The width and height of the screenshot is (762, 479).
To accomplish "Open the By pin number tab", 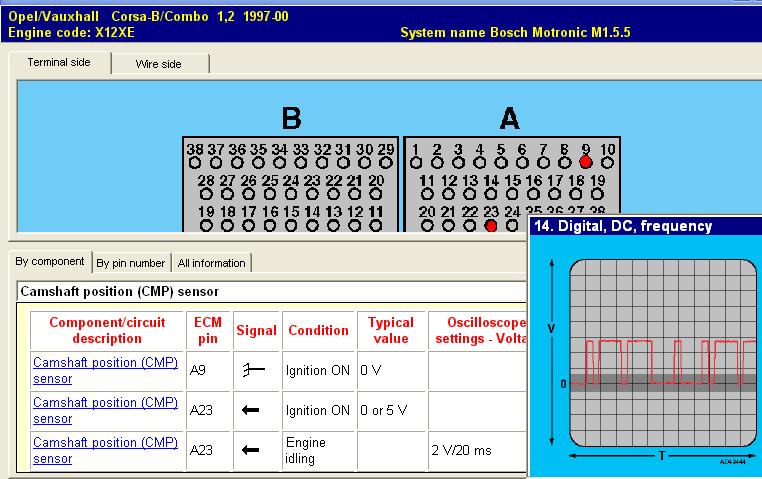I will tap(131, 263).
